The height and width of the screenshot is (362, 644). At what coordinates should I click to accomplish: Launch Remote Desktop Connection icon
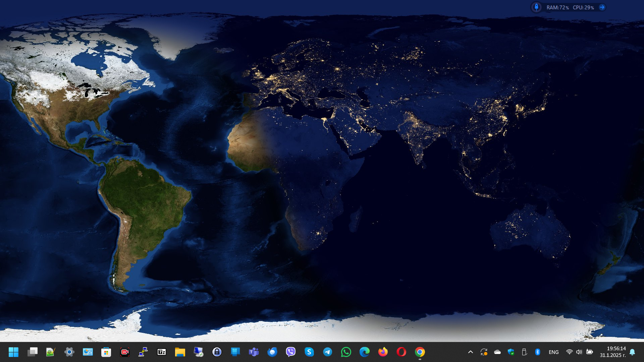pos(199,352)
